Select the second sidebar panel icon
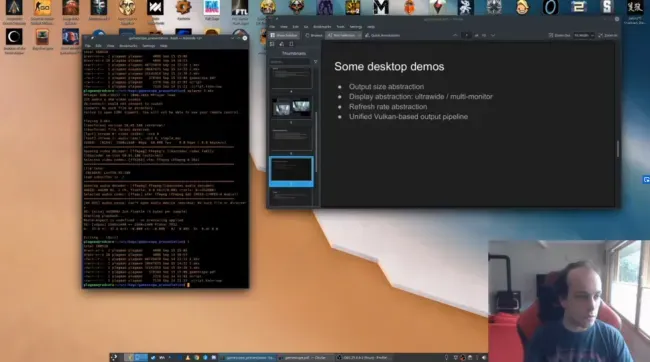This screenshot has height=362, width=650. click(x=282, y=44)
